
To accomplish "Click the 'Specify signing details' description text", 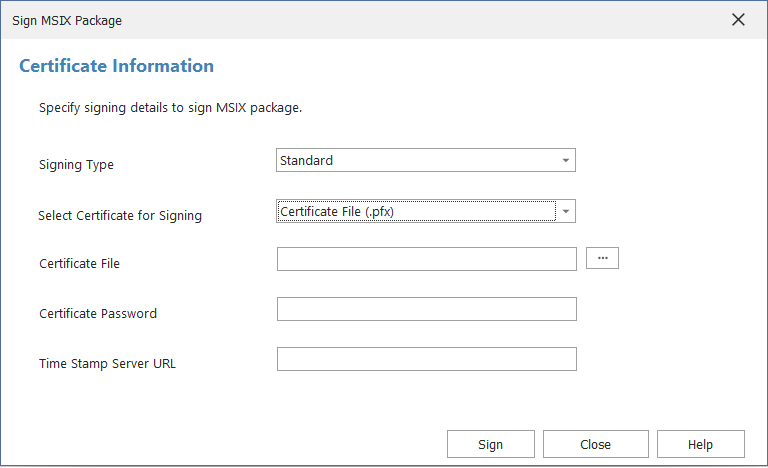I will [170, 107].
